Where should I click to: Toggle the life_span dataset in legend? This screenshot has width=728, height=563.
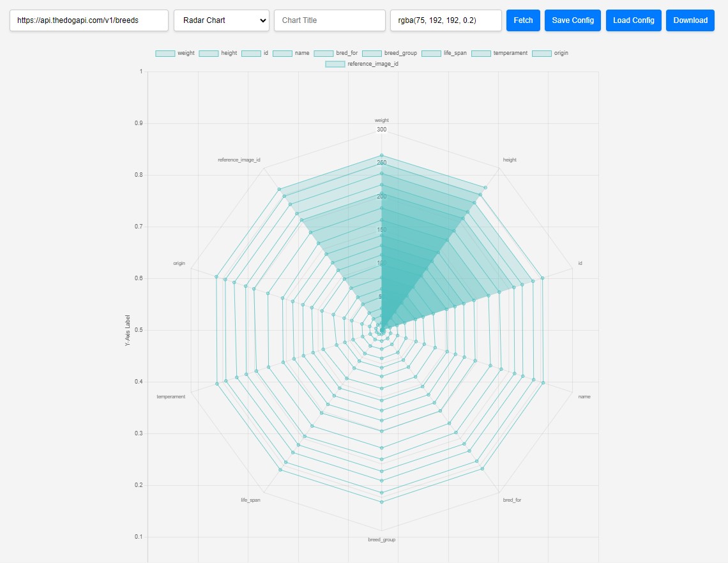pyautogui.click(x=444, y=54)
